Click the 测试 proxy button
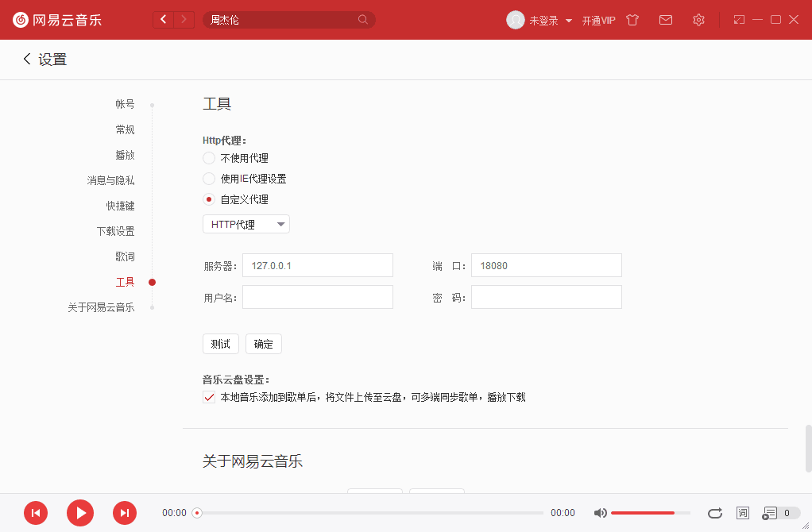812x532 pixels. coord(220,344)
